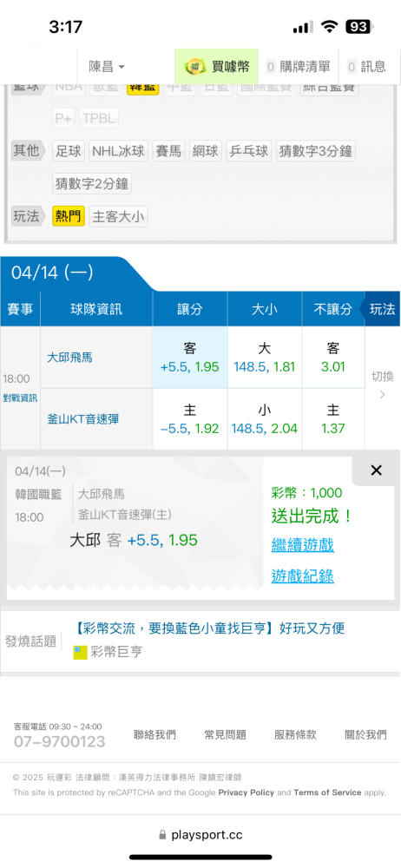Pick 小 148.5, 2.04 under bet
Screen dimensions: 401x868
tap(265, 419)
